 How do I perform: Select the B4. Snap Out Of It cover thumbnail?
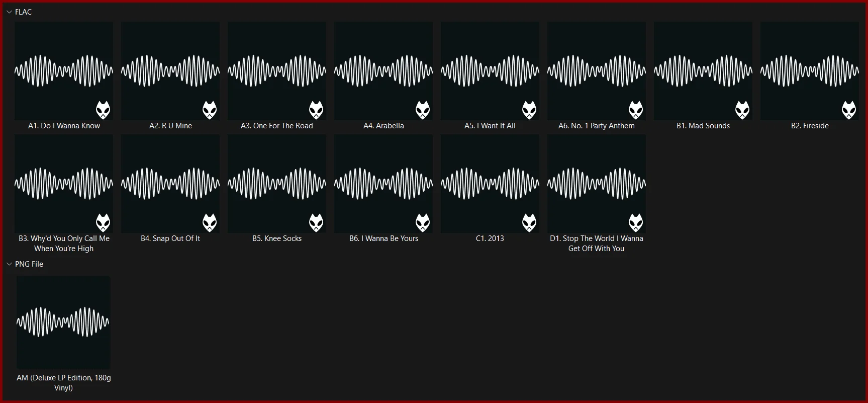coord(170,184)
